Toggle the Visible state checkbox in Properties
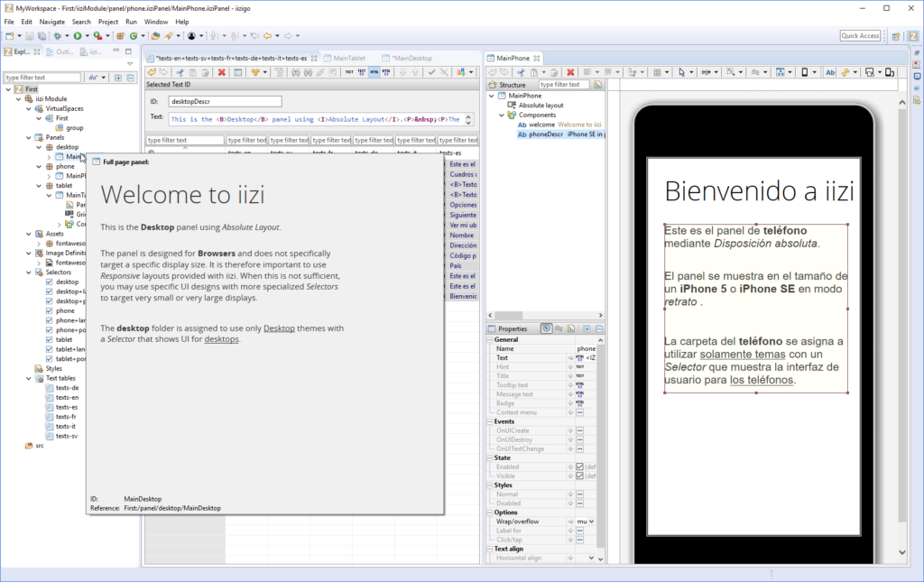The height and width of the screenshot is (582, 924). pos(579,476)
